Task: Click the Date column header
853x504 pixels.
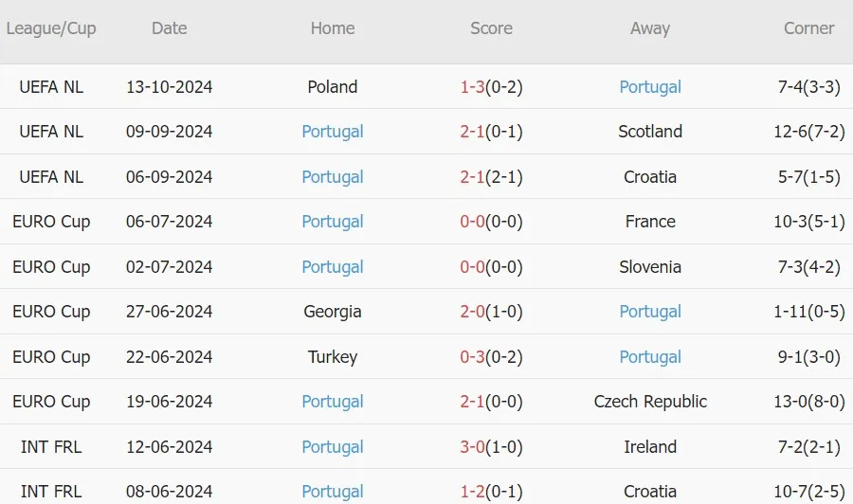Action: point(170,28)
